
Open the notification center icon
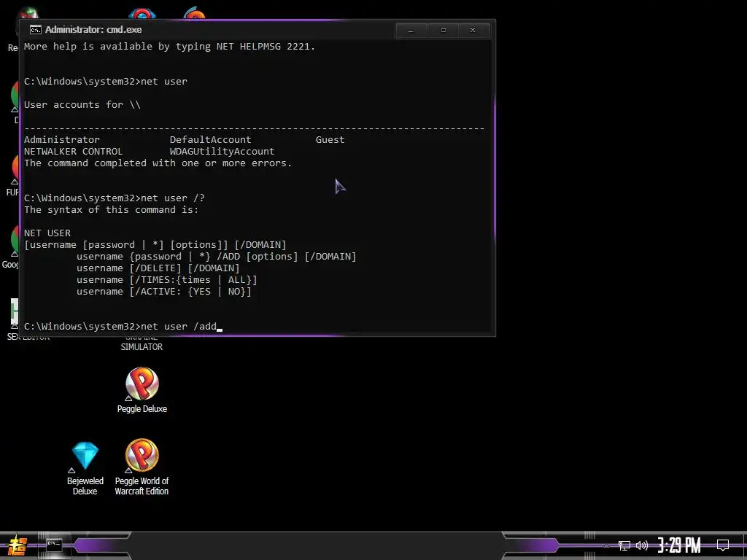(723, 545)
